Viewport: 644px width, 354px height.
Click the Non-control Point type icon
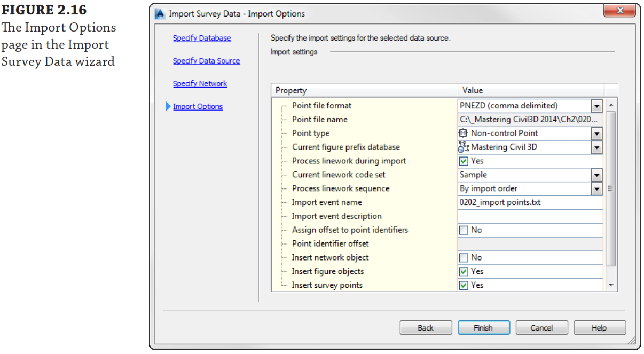tap(464, 133)
